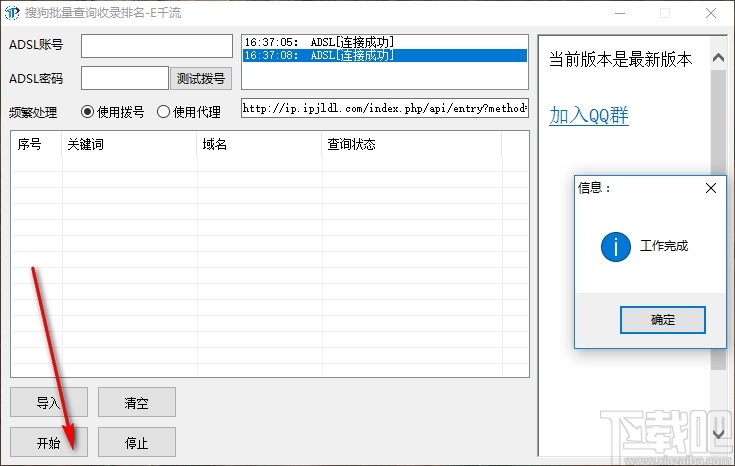Click the 序号 column header
The width and height of the screenshot is (735, 466).
36,144
